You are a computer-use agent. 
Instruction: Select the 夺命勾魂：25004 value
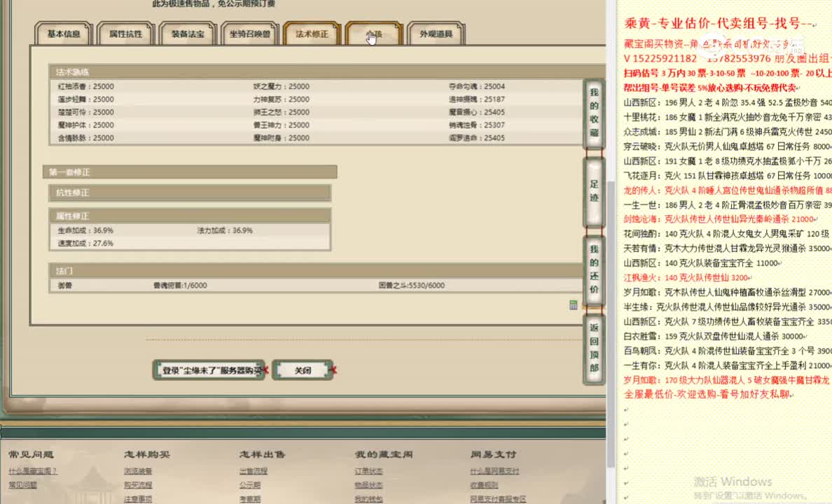click(x=476, y=87)
